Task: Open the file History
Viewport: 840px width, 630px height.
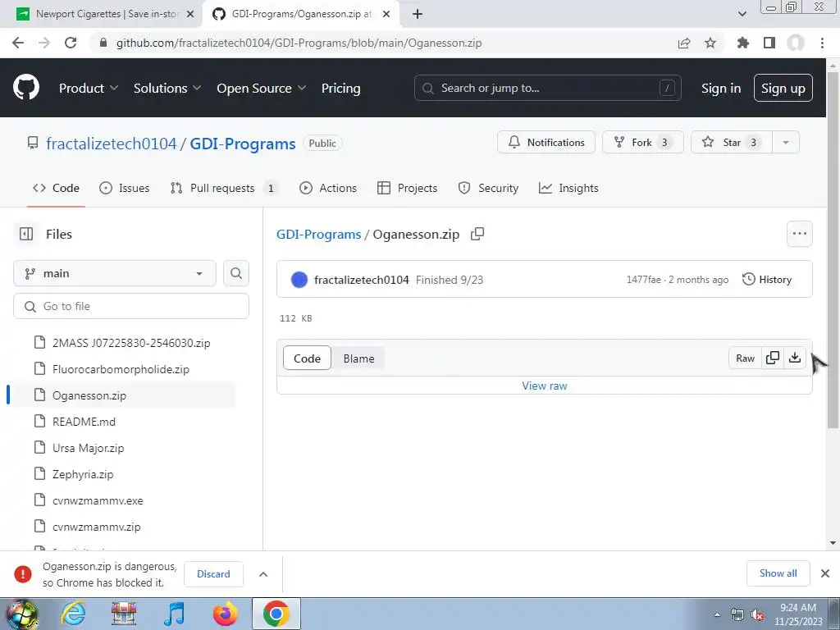Action: click(x=767, y=279)
